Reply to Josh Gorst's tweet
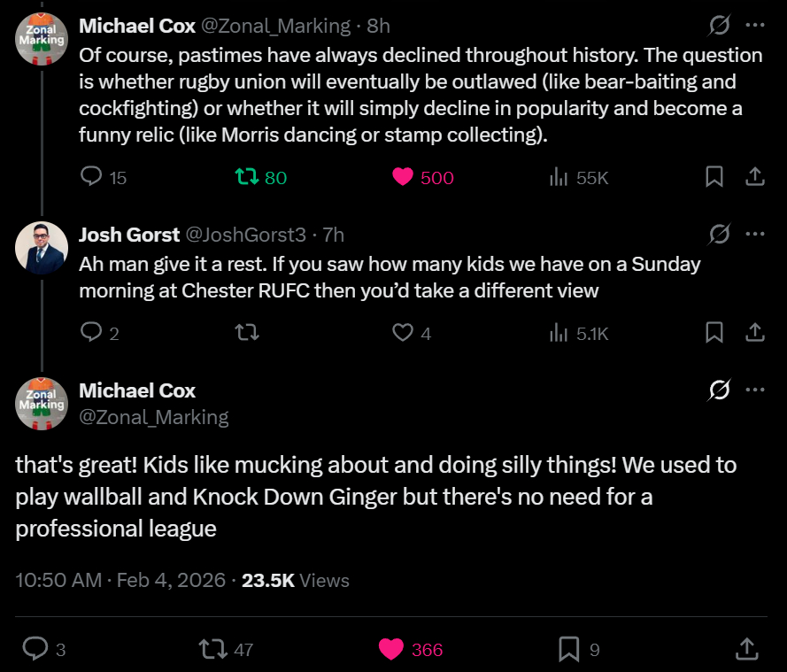Viewport: 787px width, 672px height. [92, 333]
